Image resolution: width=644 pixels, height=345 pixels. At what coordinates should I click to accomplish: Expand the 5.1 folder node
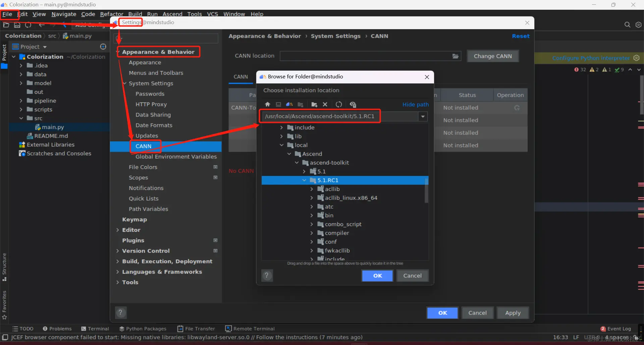(304, 171)
